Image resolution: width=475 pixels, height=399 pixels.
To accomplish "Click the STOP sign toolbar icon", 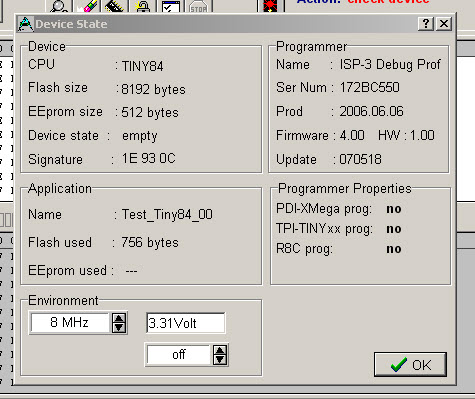I will pyautogui.click(x=199, y=6).
